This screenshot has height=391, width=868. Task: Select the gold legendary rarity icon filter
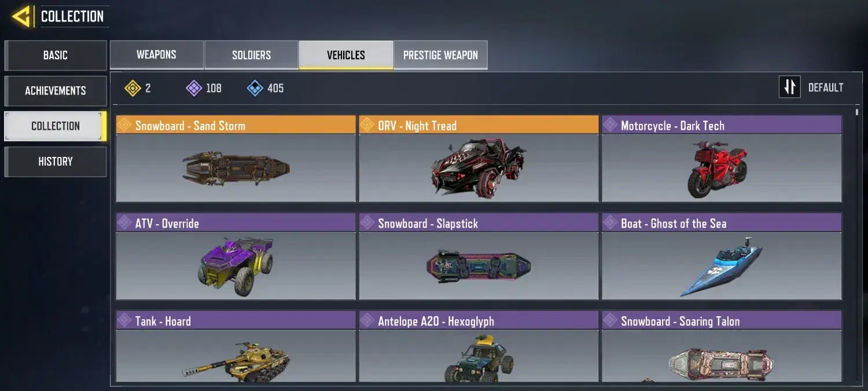point(133,88)
